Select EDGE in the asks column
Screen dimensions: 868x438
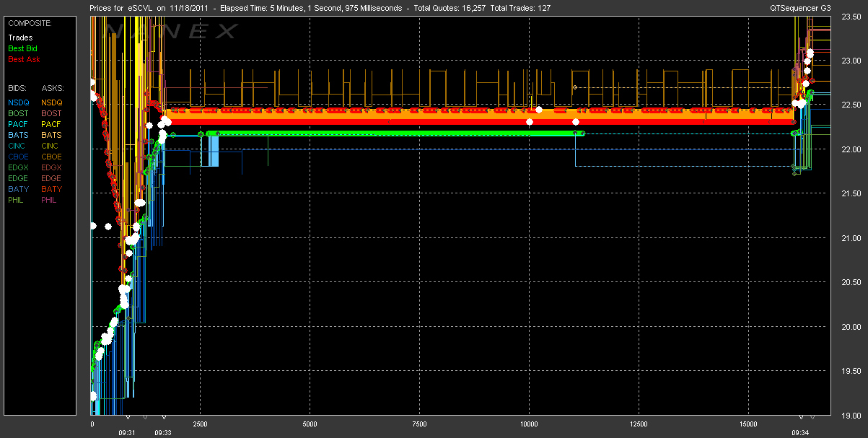click(52, 178)
